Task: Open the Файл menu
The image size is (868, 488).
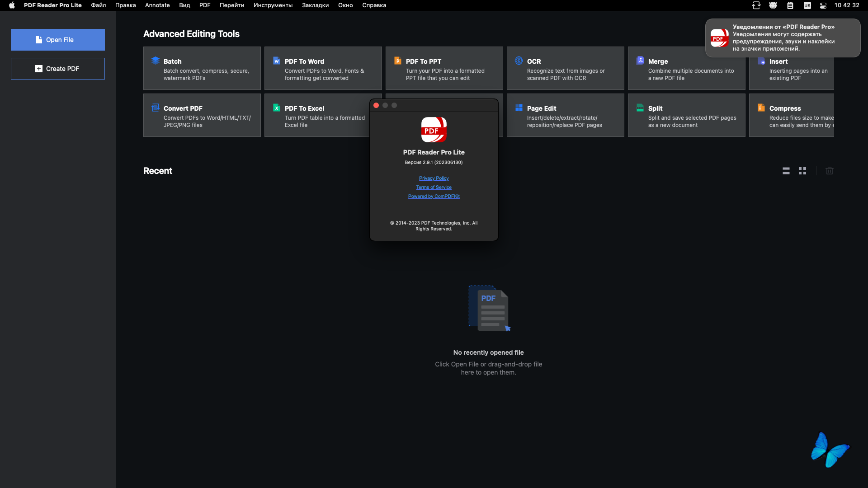Action: pyautogui.click(x=99, y=5)
